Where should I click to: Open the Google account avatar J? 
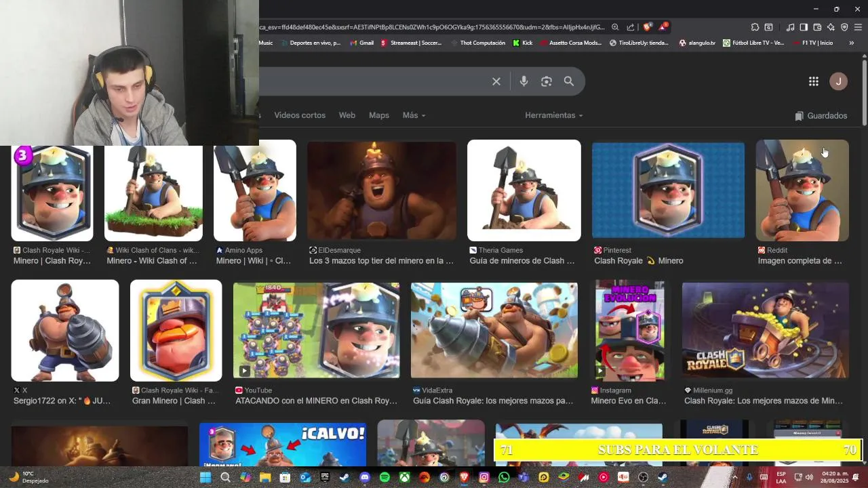838,81
